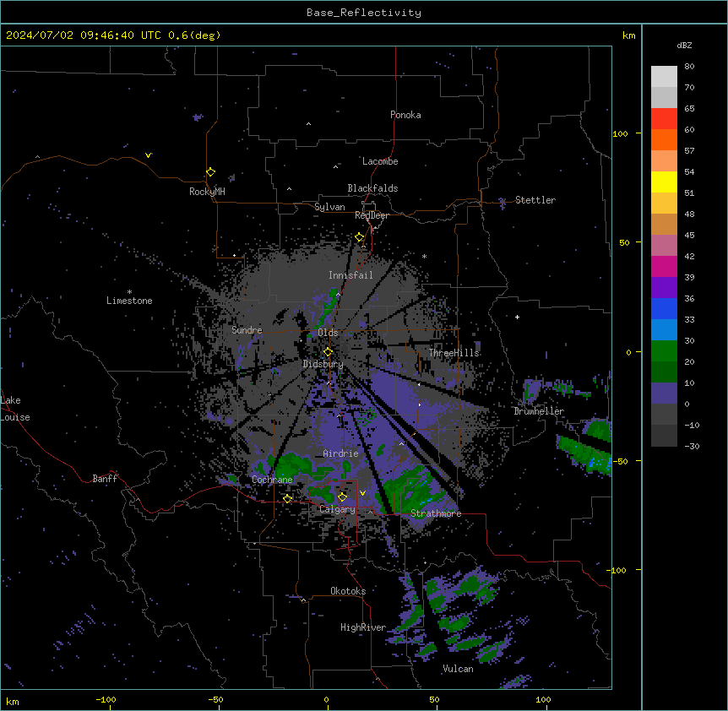
Task: Click the Base_Reflectivity title
Action: pos(364,13)
